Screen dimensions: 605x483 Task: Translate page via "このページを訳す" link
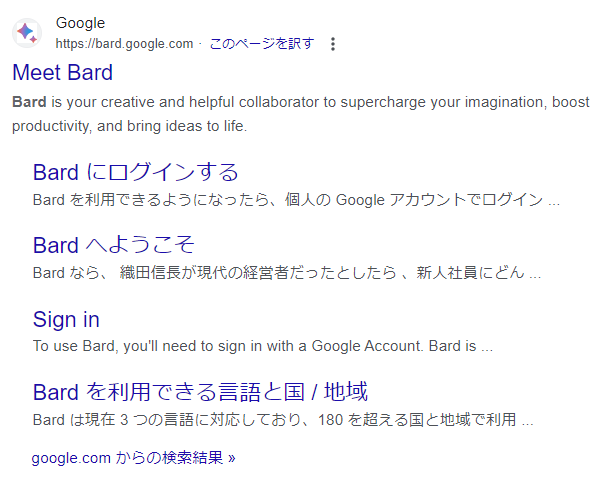pos(261,44)
